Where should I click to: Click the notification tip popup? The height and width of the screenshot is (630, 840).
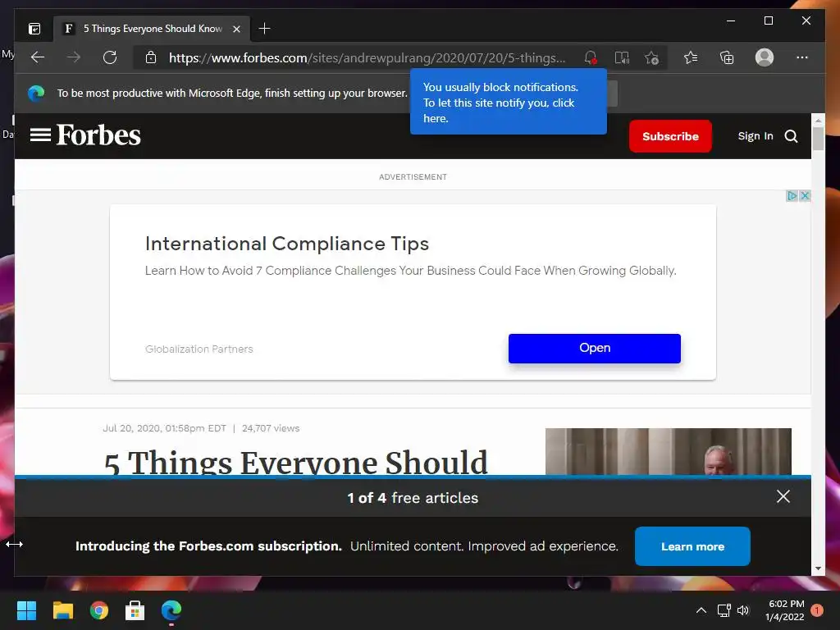click(x=509, y=103)
